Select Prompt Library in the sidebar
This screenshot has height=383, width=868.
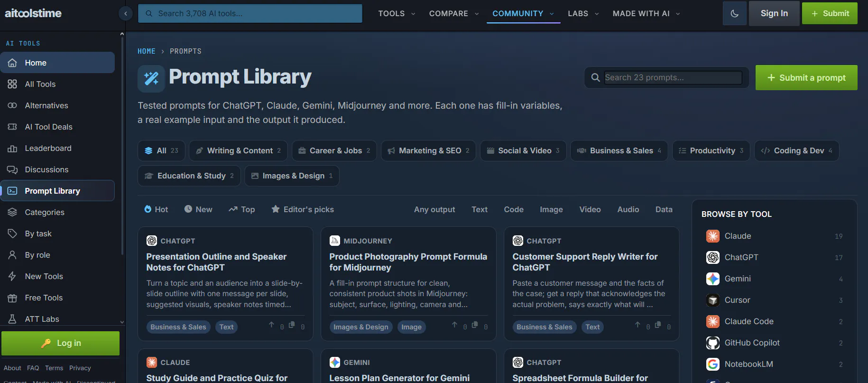[x=57, y=191]
